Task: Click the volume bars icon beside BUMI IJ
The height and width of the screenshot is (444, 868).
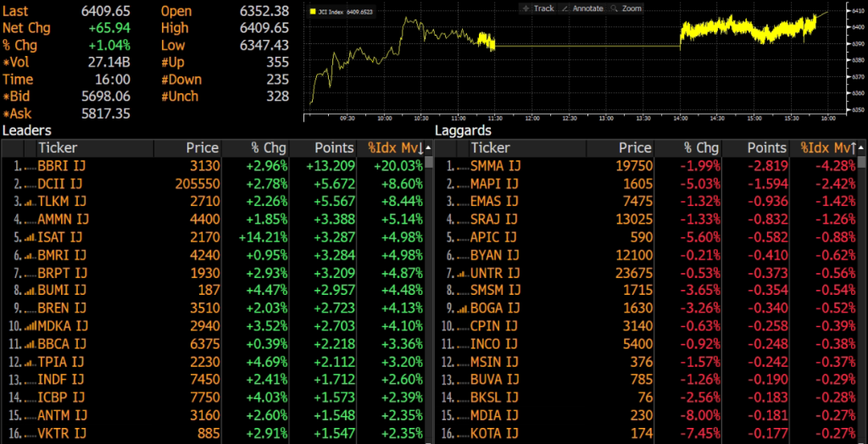Action: 31,291
